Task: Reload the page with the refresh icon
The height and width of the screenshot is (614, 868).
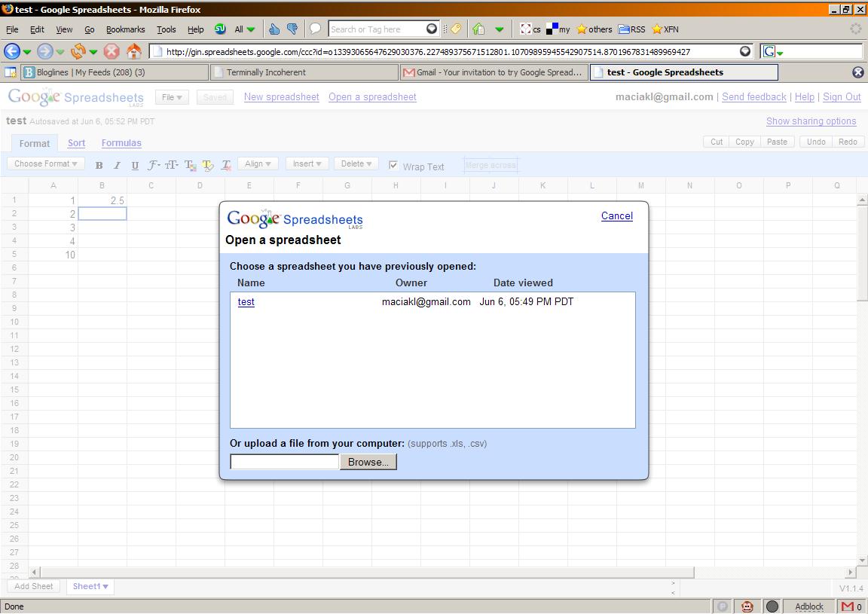Action: pyautogui.click(x=78, y=51)
